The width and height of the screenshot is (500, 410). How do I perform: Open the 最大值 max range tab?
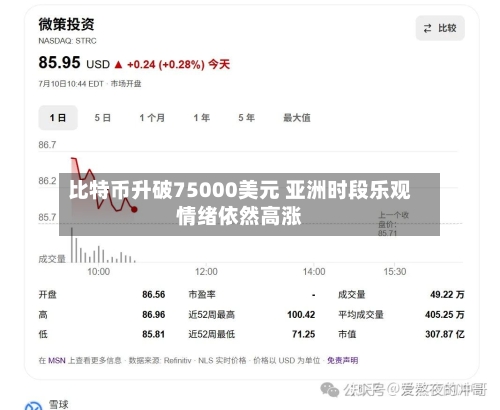[297, 118]
